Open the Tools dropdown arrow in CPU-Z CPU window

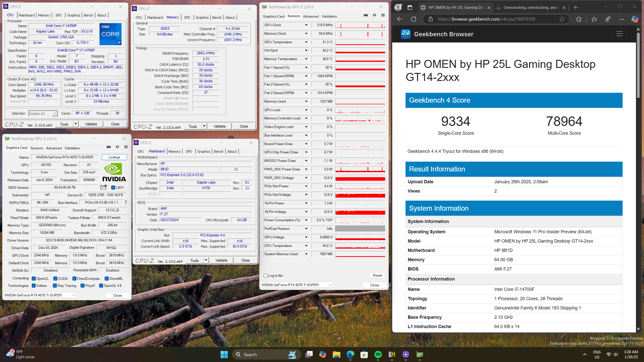[x=75, y=124]
